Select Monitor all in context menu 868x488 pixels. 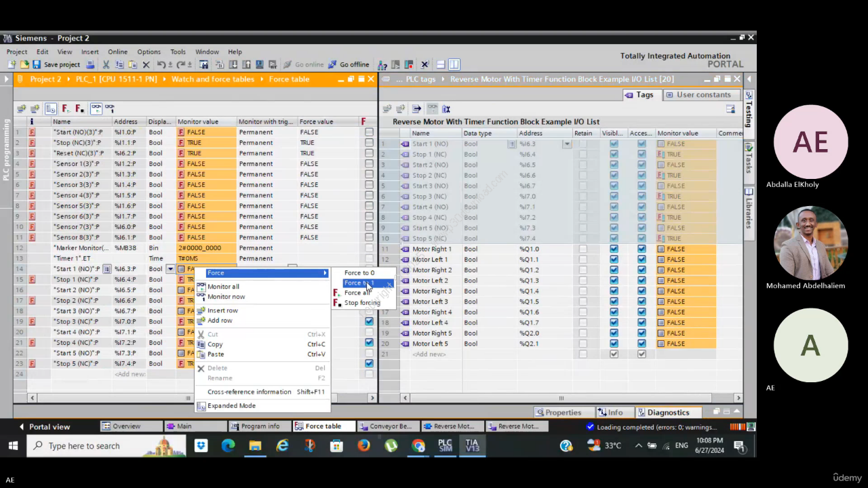click(223, 287)
